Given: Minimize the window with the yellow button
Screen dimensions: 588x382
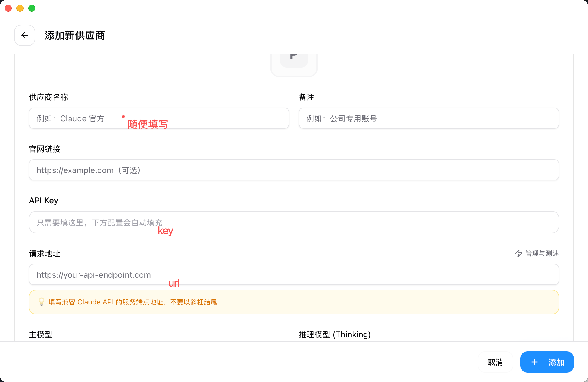Looking at the screenshot, I should [20, 8].
